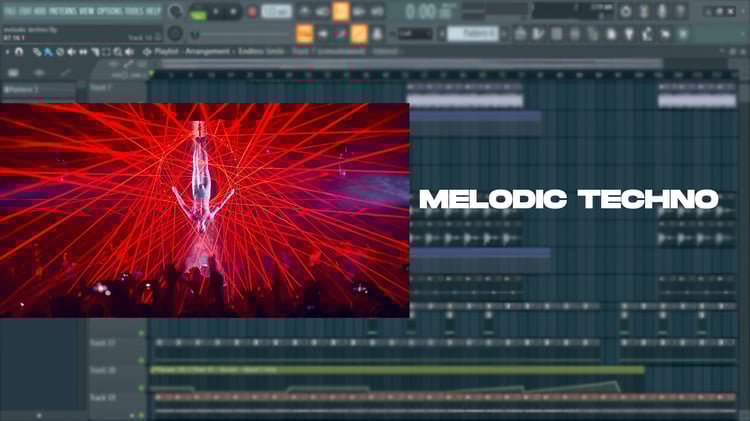Open the OPTIONS menu
This screenshot has height=421, width=750.
point(110,11)
